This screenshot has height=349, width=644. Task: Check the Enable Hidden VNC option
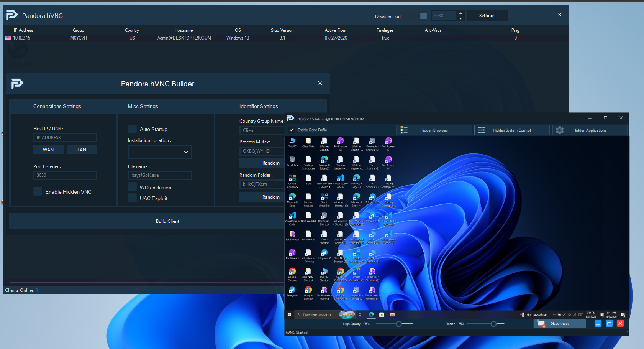(38, 191)
